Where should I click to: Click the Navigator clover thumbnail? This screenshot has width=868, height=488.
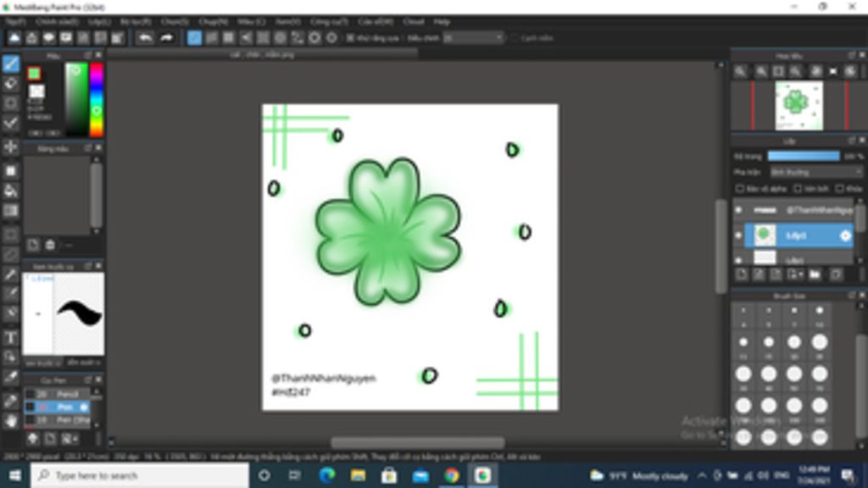(x=798, y=105)
